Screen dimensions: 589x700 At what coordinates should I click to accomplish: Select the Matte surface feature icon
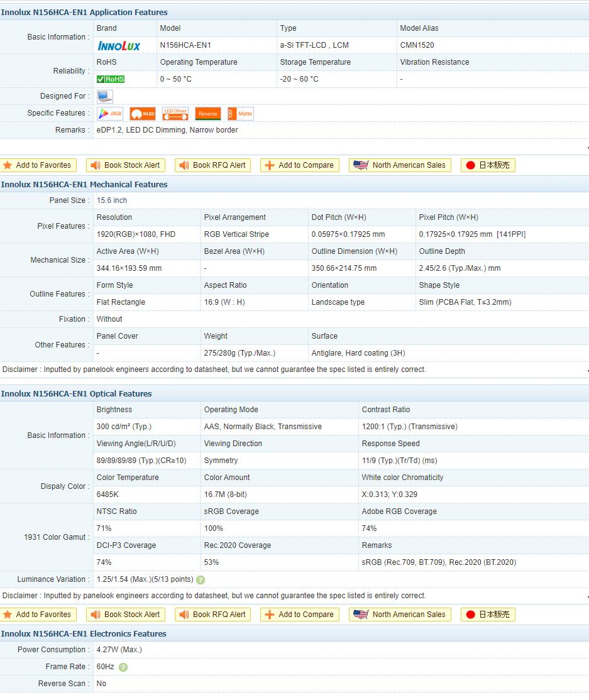241,113
